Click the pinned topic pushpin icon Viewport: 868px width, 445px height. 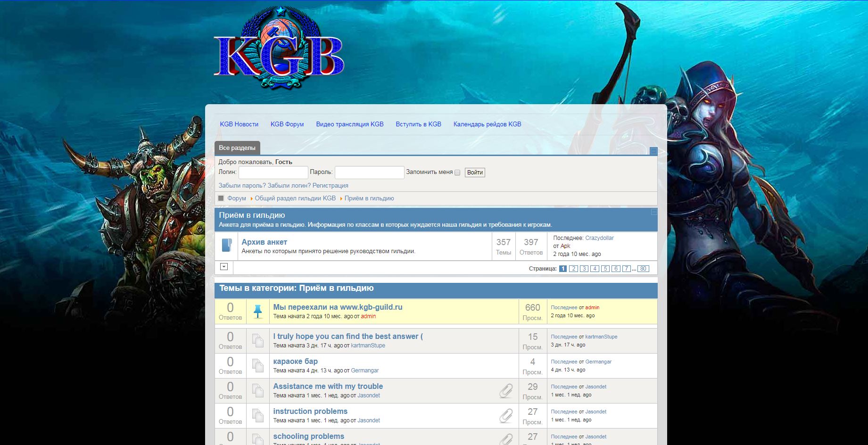click(x=257, y=312)
